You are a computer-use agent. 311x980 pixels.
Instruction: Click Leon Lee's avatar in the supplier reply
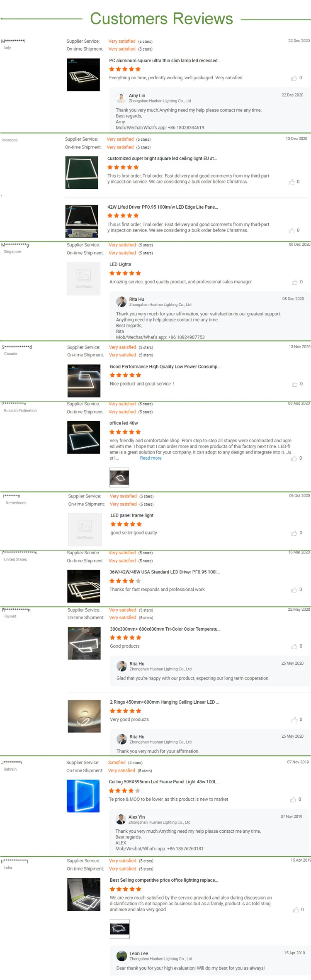coord(122,956)
